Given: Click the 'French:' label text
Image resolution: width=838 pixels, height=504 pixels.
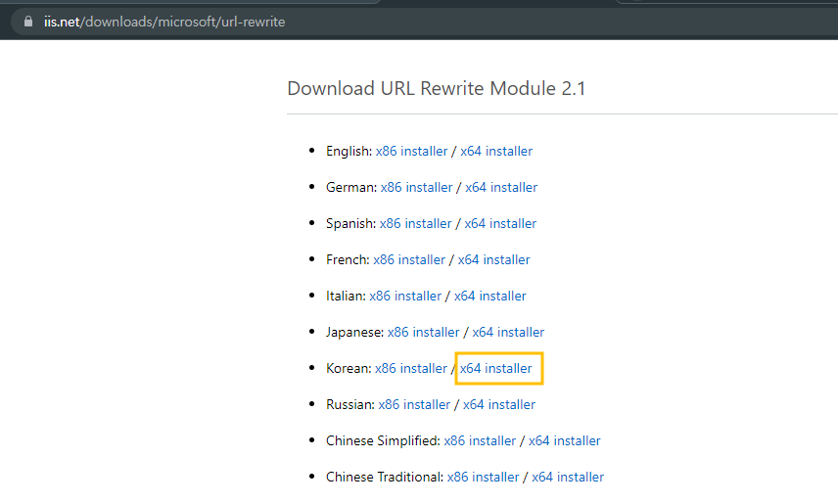Looking at the screenshot, I should [x=348, y=259].
